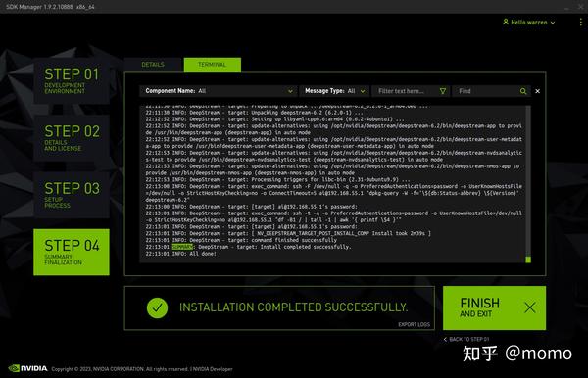This screenshot has height=378, width=588.
Task: Click the Export Logs link
Action: (x=414, y=324)
